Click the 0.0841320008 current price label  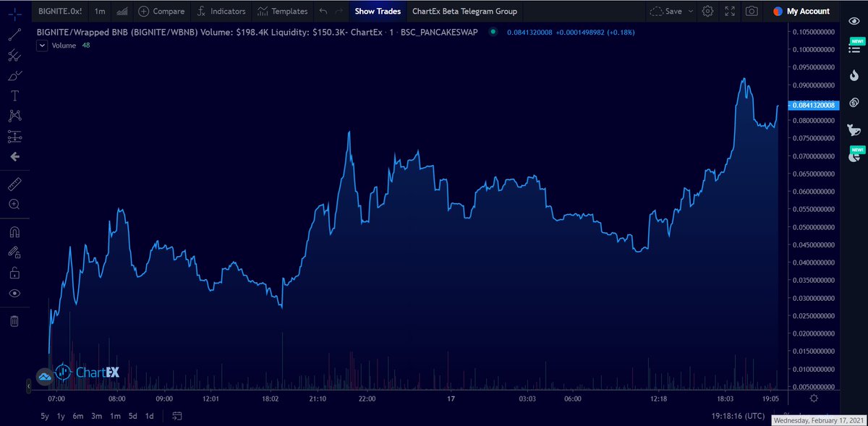tap(814, 105)
